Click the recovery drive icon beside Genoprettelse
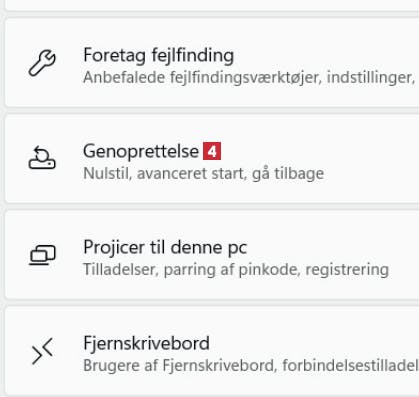The width and height of the screenshot is (419, 397). [42, 158]
